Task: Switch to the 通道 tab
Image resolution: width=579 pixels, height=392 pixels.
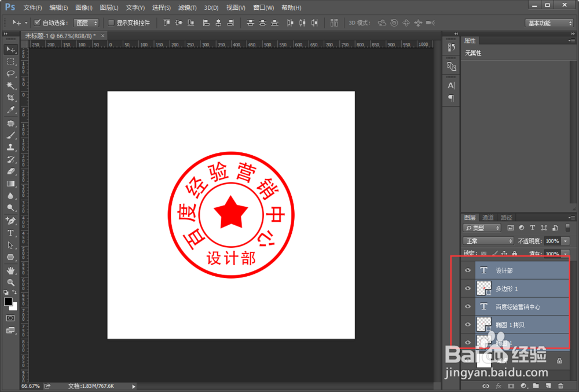Action: tap(488, 217)
